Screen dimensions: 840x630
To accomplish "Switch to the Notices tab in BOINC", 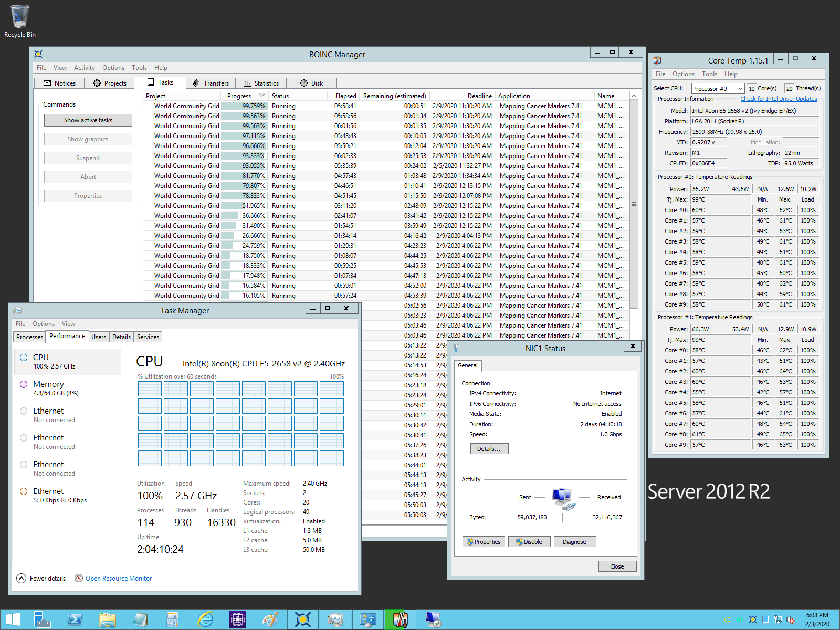I will (59, 83).
